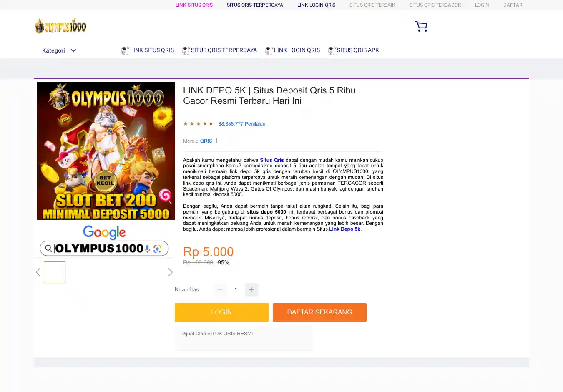Click the quantity input field
The height and width of the screenshot is (392, 563).
(x=236, y=290)
